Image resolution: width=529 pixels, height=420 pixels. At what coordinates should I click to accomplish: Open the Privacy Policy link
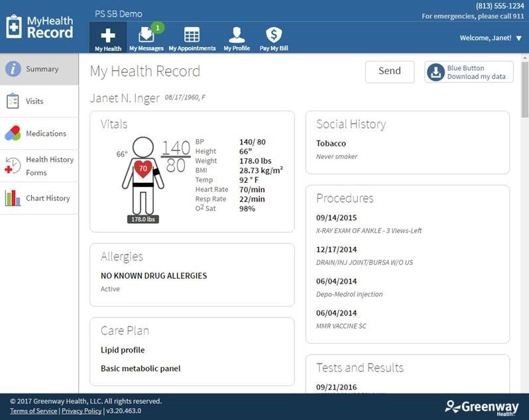(x=82, y=411)
